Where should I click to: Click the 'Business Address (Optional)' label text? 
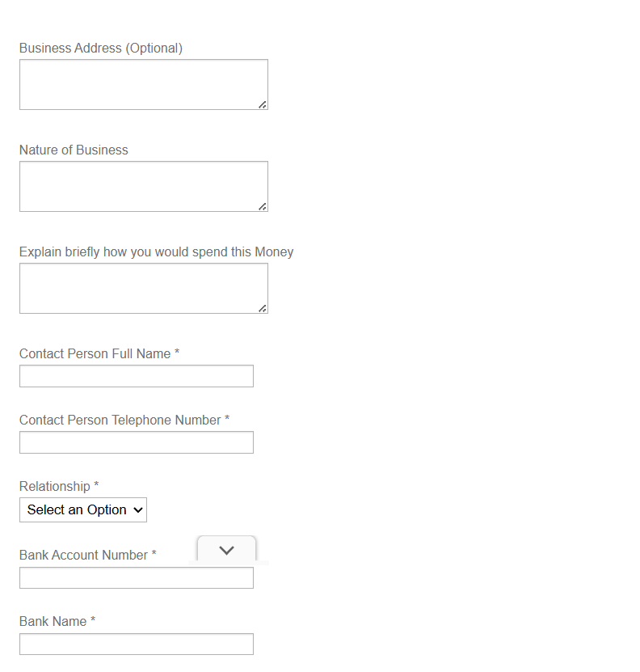tap(101, 49)
